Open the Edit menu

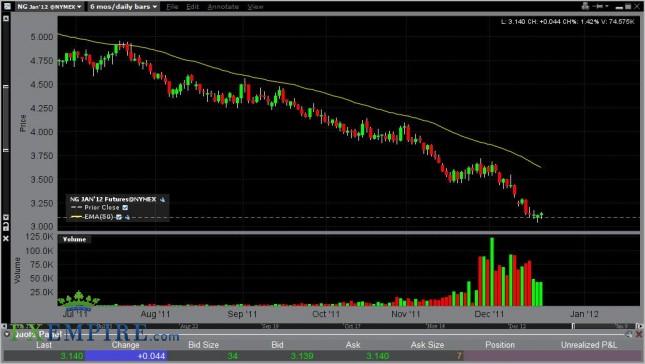point(192,7)
